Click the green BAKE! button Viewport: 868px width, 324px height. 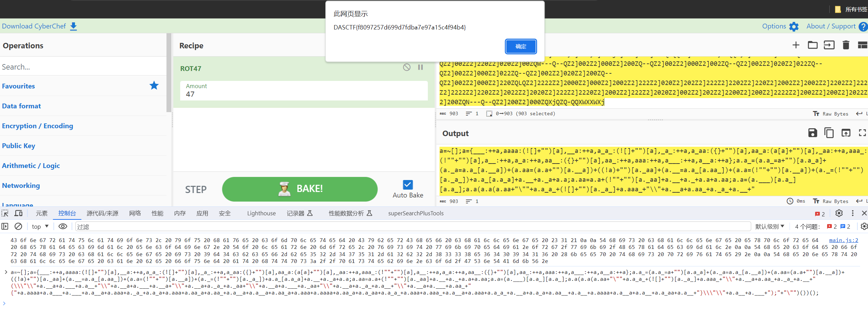tap(300, 189)
